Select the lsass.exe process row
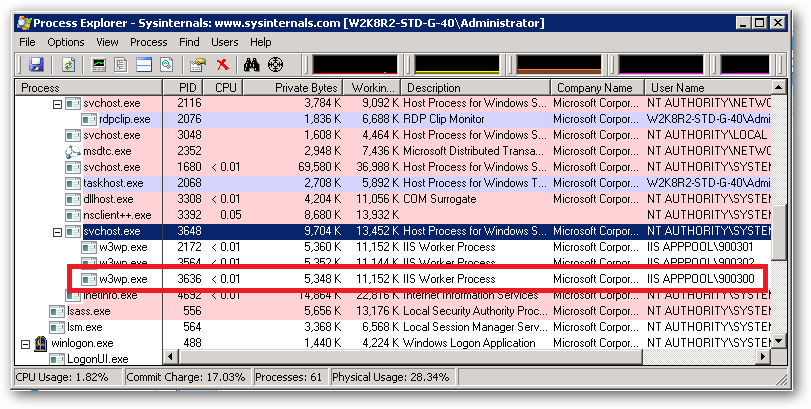 coord(393,311)
